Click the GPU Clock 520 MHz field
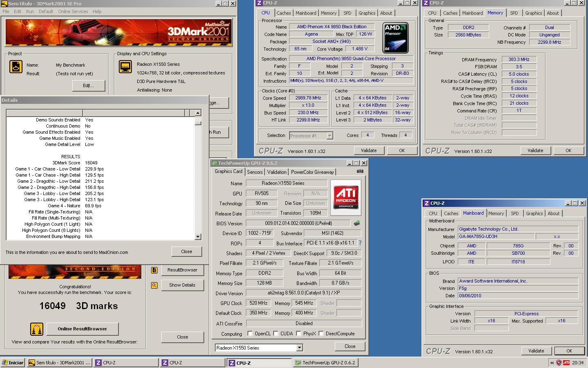Viewport: 588px width, 368px height. pyautogui.click(x=258, y=303)
